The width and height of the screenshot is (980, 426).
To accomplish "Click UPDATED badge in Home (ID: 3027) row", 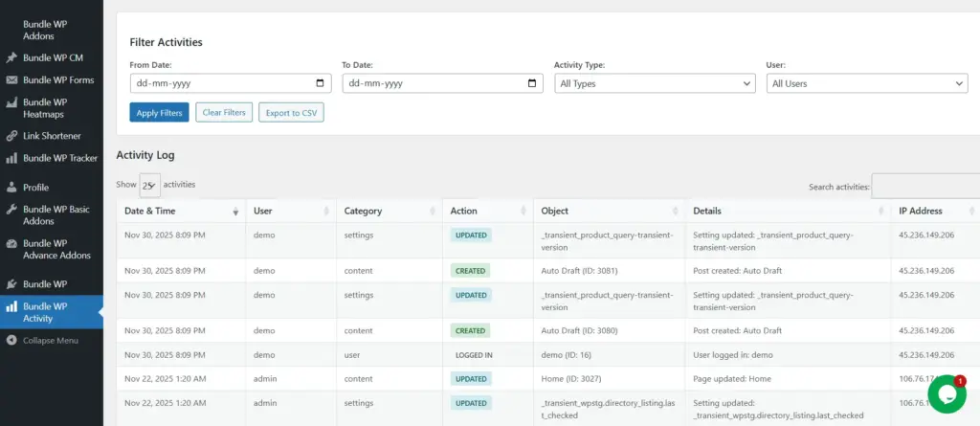I will click(471, 378).
